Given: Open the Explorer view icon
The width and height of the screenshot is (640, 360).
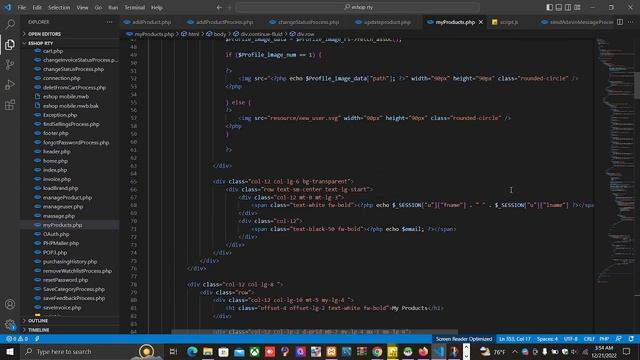Looking at the screenshot, I should pos(10,44).
